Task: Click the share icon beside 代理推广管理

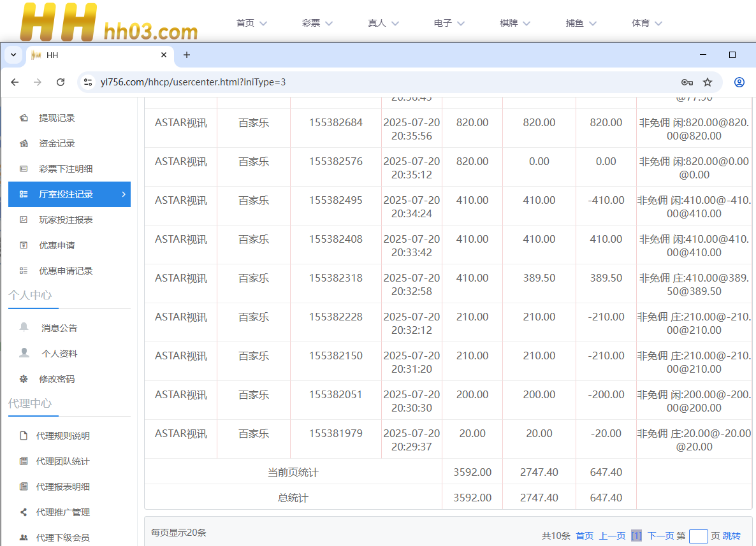Action: click(24, 512)
